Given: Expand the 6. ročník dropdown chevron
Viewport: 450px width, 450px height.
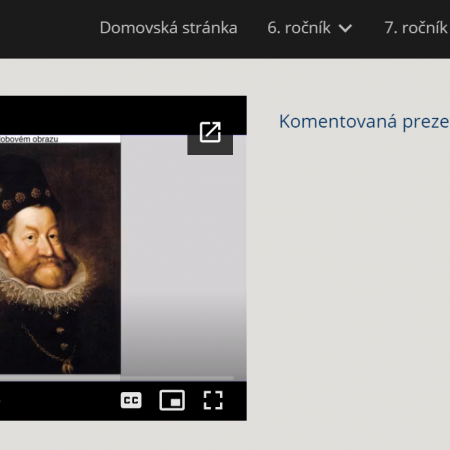Looking at the screenshot, I should (345, 28).
